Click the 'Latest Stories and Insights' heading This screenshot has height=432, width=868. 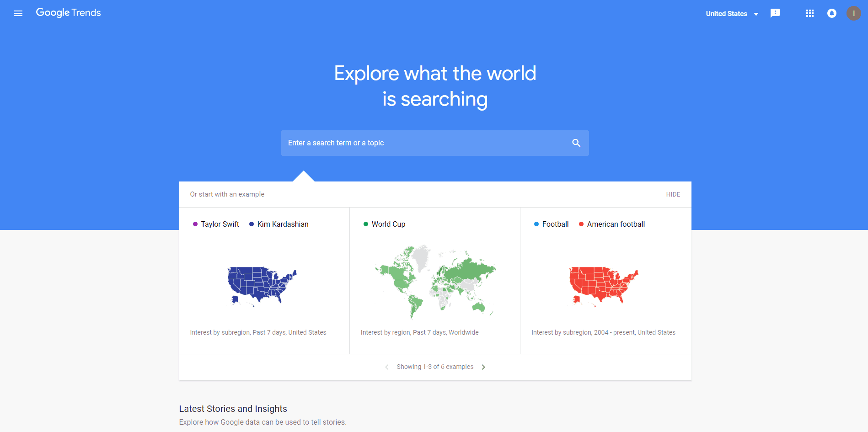[x=233, y=409]
